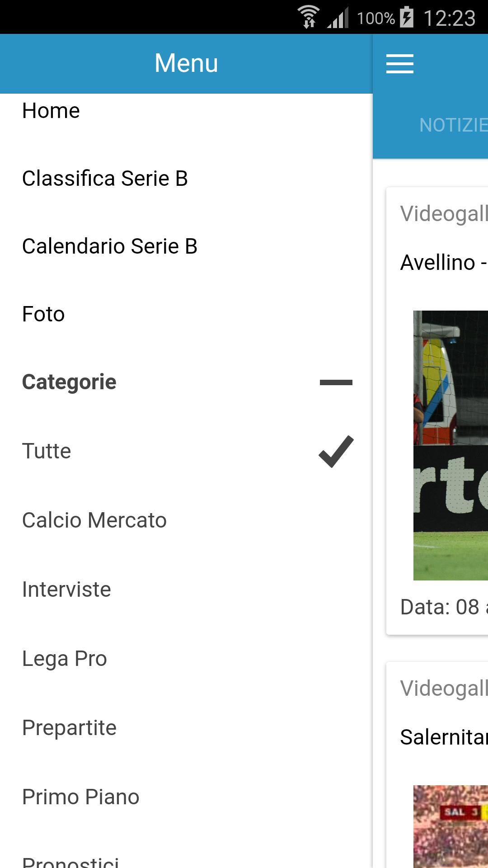Select the Primo Piano category

coord(81,797)
